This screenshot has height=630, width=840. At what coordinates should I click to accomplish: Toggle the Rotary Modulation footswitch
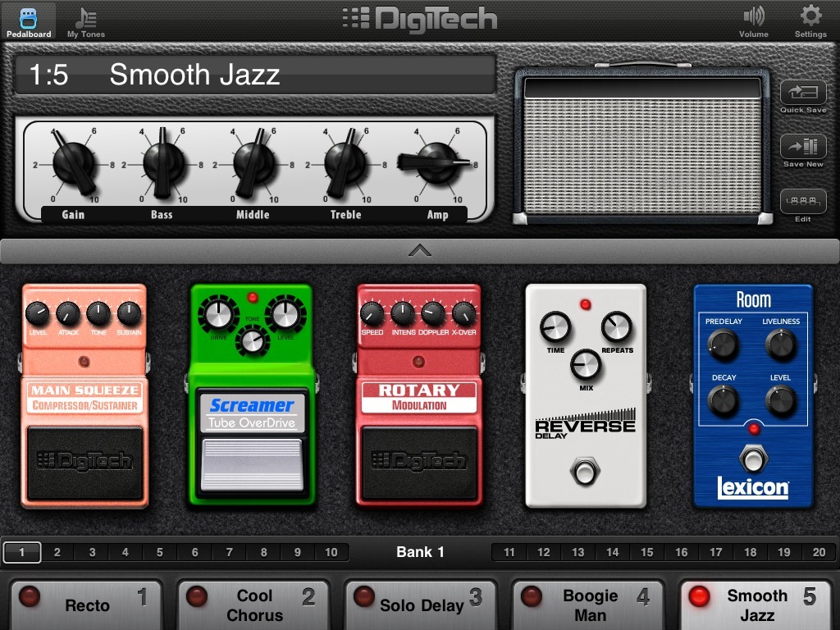pyautogui.click(x=419, y=463)
